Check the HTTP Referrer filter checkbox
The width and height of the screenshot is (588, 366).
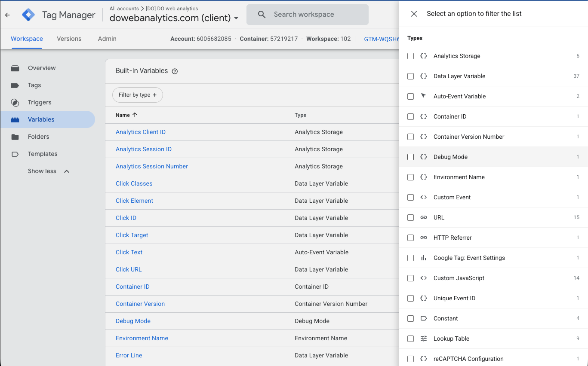click(410, 238)
